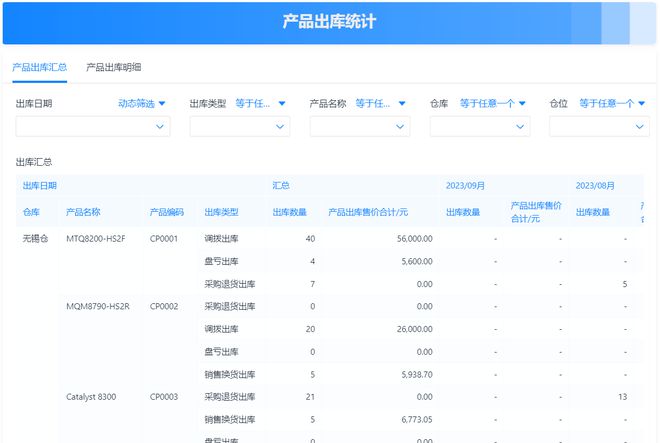Select product MTQ8200-HS2F cell
Viewport: 660px width, 443px height.
pos(96,239)
